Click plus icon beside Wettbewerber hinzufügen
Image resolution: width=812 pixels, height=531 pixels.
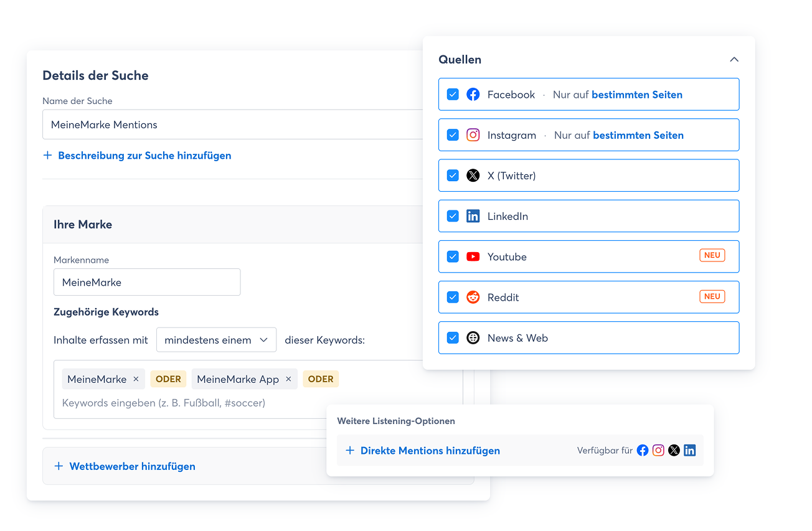click(x=59, y=466)
